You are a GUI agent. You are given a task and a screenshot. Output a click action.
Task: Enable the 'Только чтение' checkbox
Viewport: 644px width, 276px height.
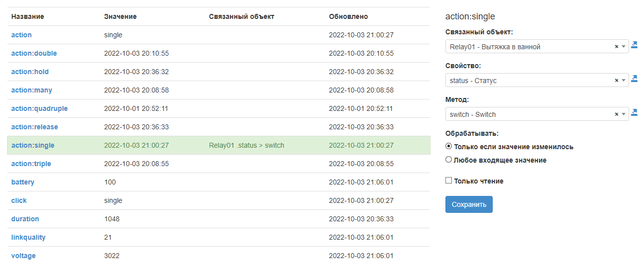(x=448, y=181)
